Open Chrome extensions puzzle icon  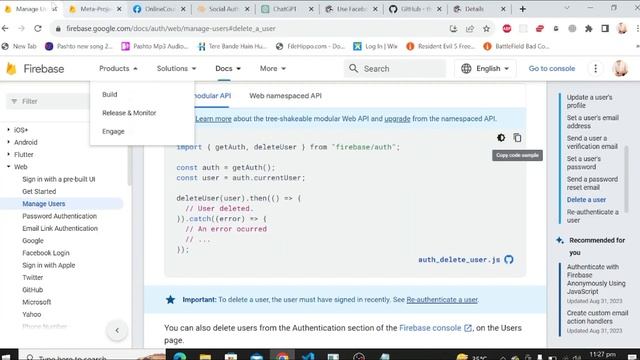click(x=589, y=29)
